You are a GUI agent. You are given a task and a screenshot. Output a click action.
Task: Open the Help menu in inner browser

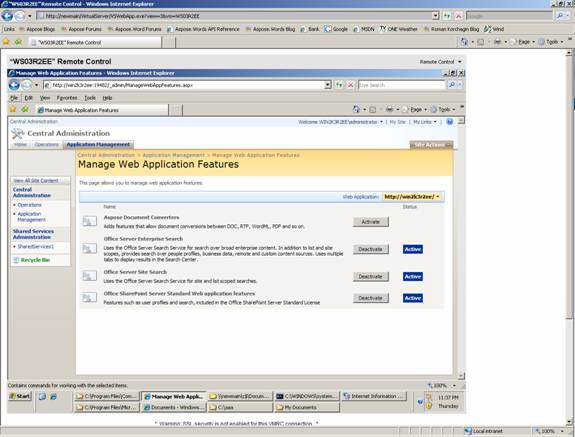(107, 98)
